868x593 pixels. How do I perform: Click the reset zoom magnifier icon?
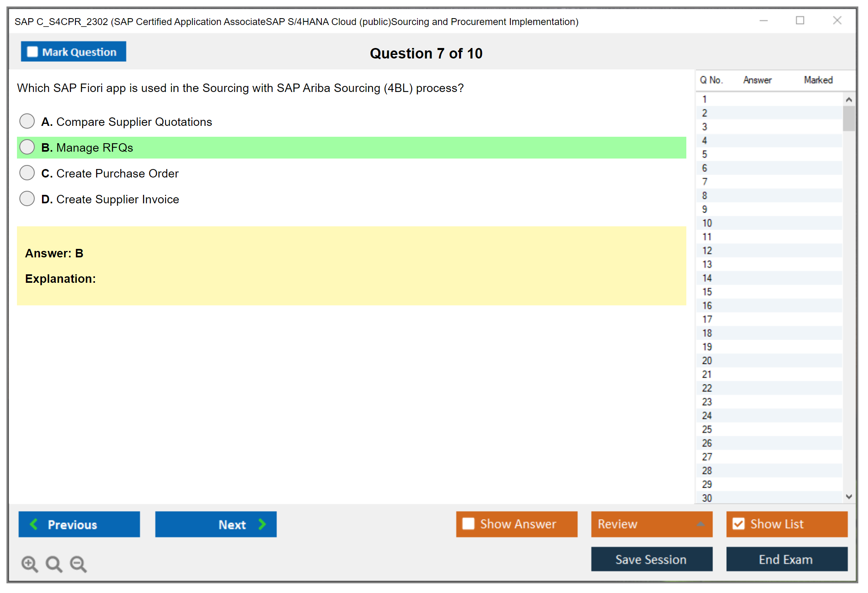click(x=54, y=564)
